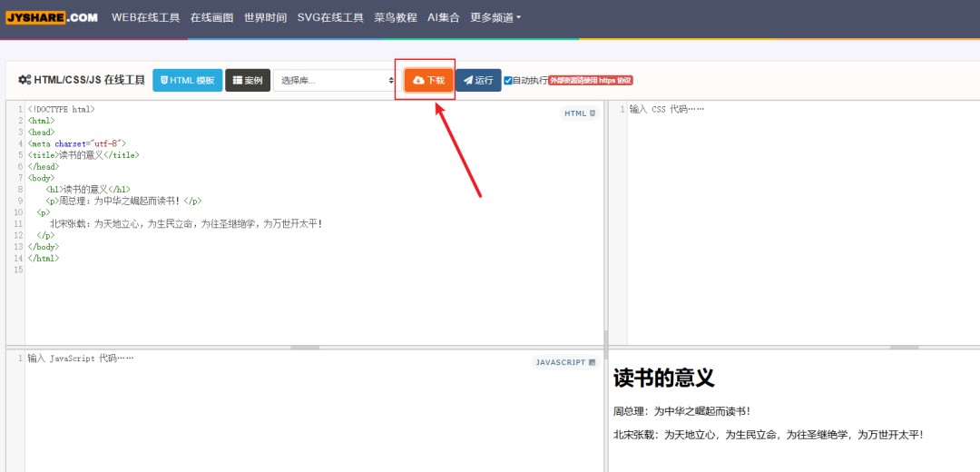The height and width of the screenshot is (472, 980).
Task: Click the </html> closing tag line
Action: click(44, 258)
